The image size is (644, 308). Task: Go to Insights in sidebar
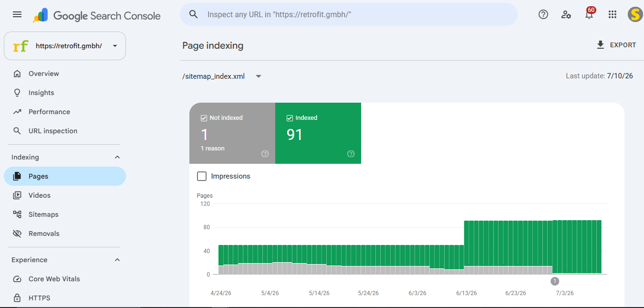[65, 93]
